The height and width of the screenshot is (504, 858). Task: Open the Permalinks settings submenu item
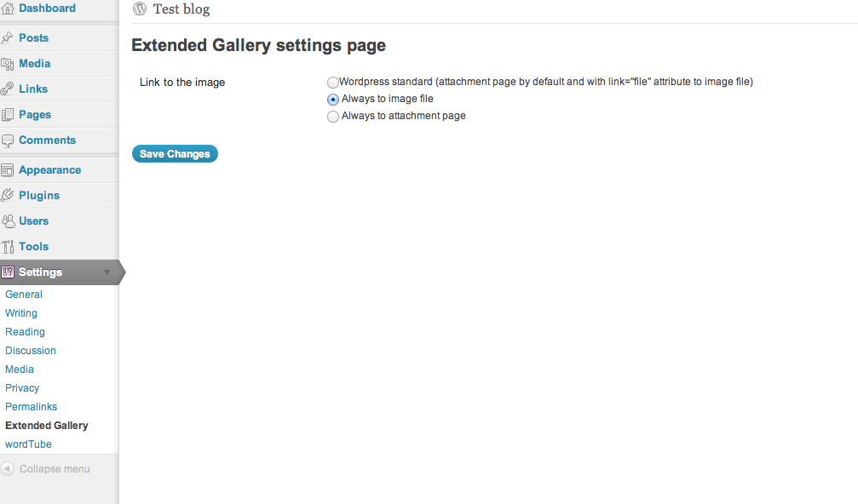pyautogui.click(x=32, y=407)
